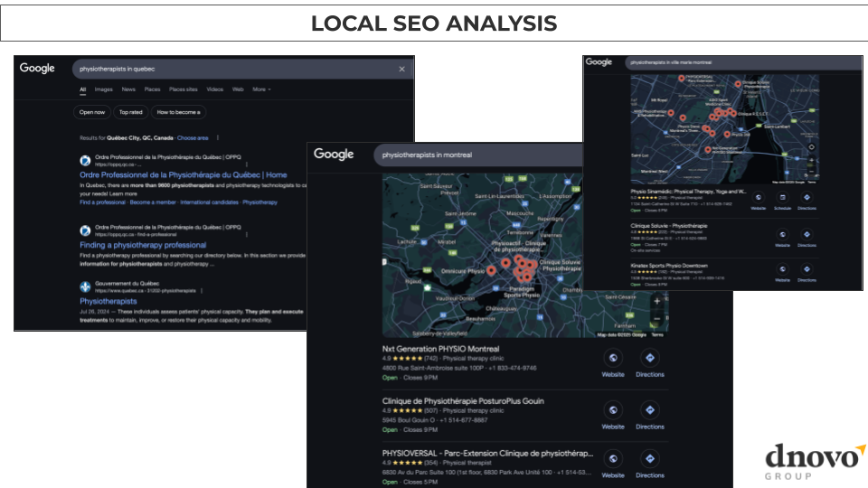Screen dimensions: 868x488
Task: Select the 'How to become a' chip
Action: pos(178,112)
